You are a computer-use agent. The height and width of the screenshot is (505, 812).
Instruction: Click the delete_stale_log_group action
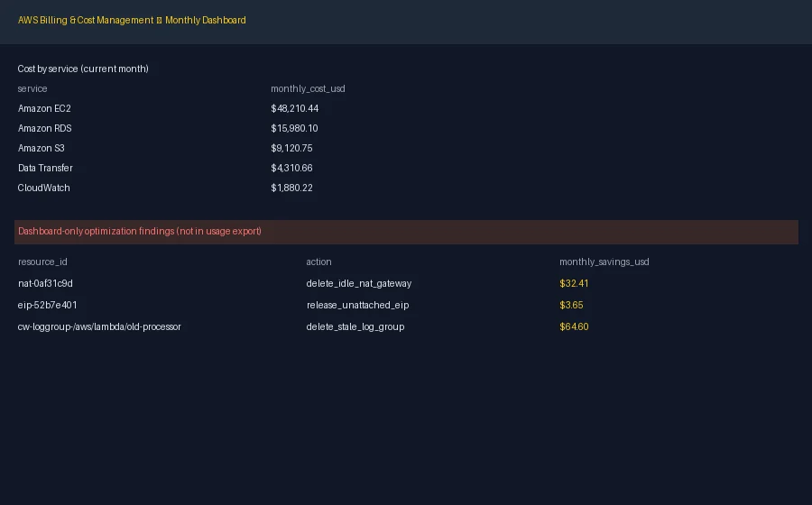pos(355,327)
